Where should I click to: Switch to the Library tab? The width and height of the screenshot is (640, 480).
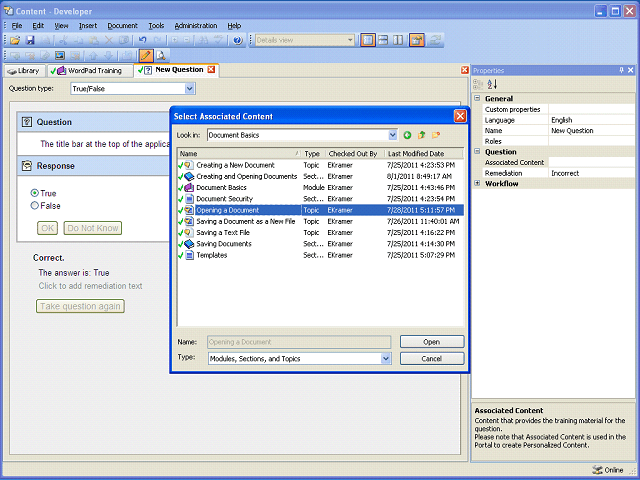(24, 71)
